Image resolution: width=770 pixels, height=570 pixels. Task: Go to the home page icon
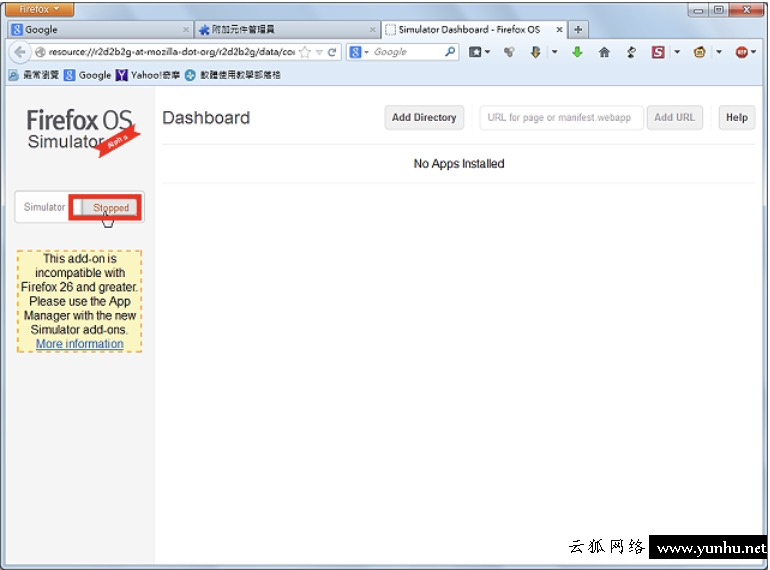coord(604,52)
